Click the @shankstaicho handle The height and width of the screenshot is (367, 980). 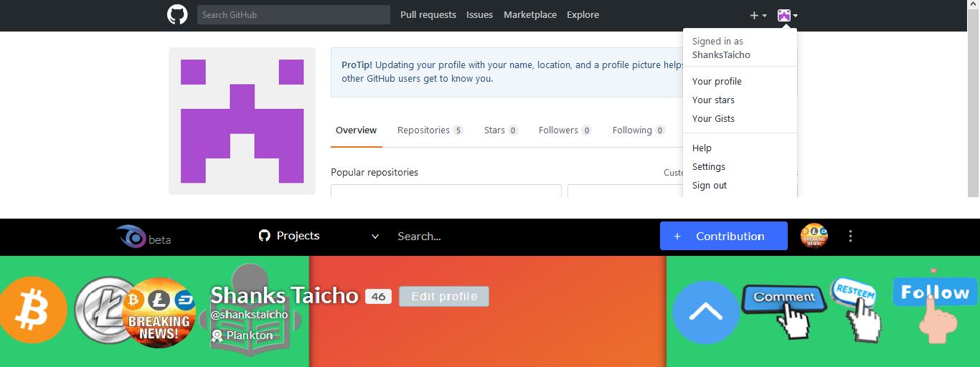click(x=249, y=315)
